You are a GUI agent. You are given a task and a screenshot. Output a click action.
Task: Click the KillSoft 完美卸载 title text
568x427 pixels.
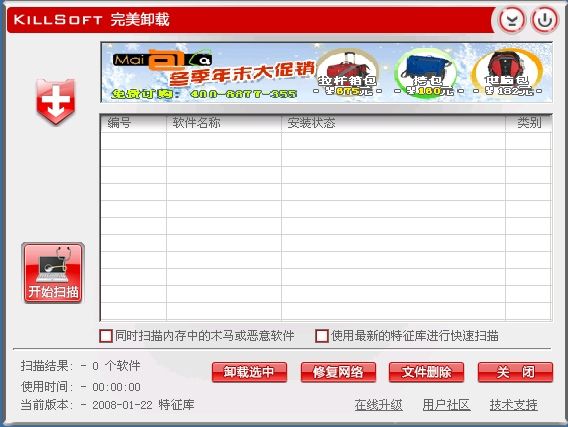point(92,20)
